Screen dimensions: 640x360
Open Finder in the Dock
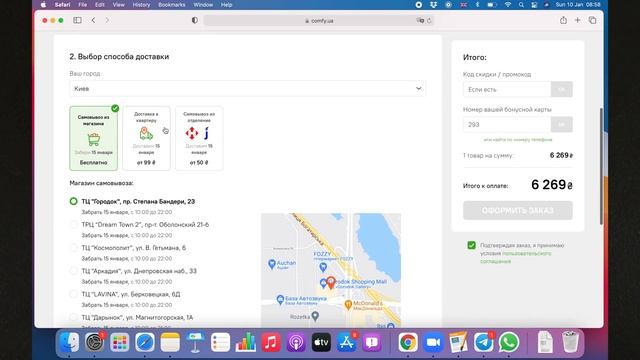(69, 342)
